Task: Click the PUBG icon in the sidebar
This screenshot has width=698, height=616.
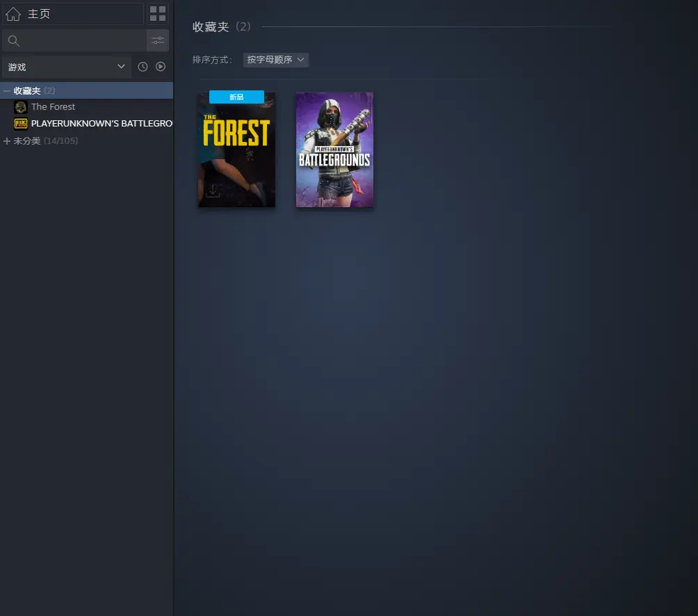Action: pyautogui.click(x=20, y=123)
